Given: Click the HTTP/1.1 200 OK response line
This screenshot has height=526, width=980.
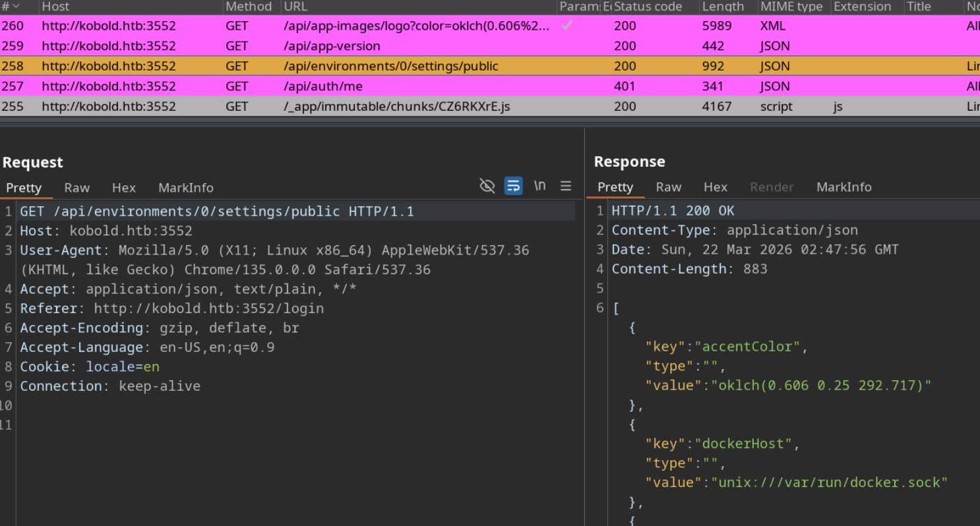Looking at the screenshot, I should tap(673, 211).
